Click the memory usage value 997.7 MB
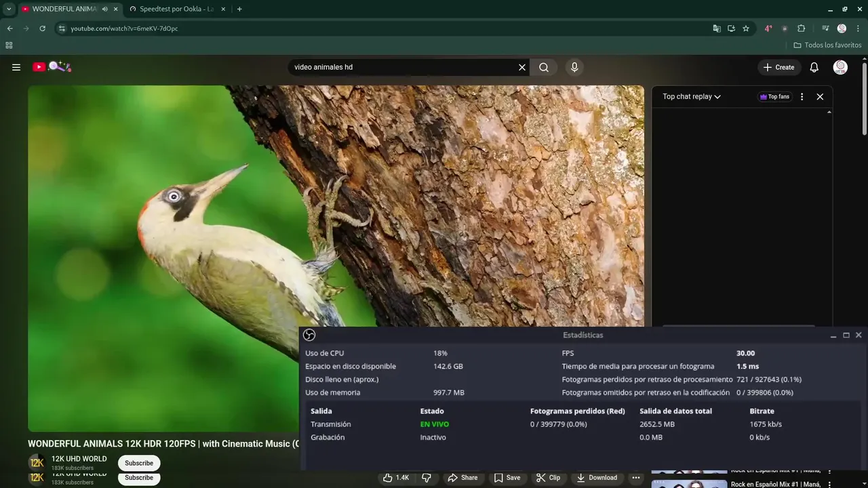 click(x=449, y=392)
